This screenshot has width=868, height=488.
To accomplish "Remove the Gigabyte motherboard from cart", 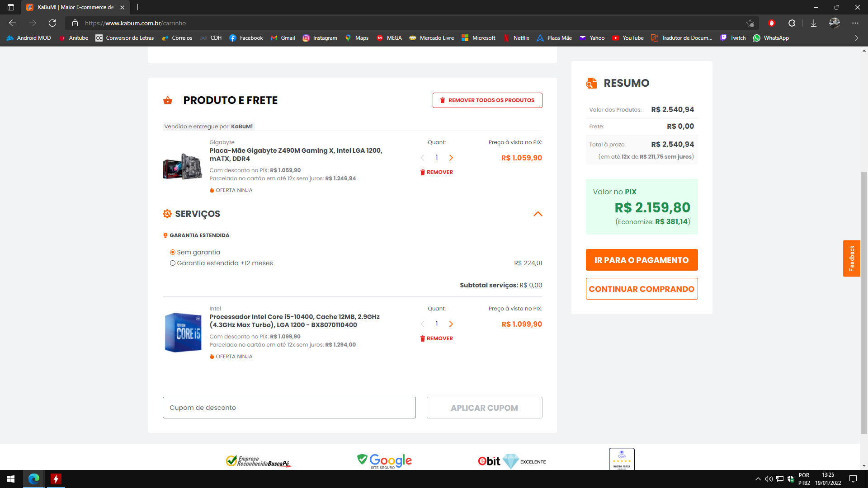I will coord(436,172).
